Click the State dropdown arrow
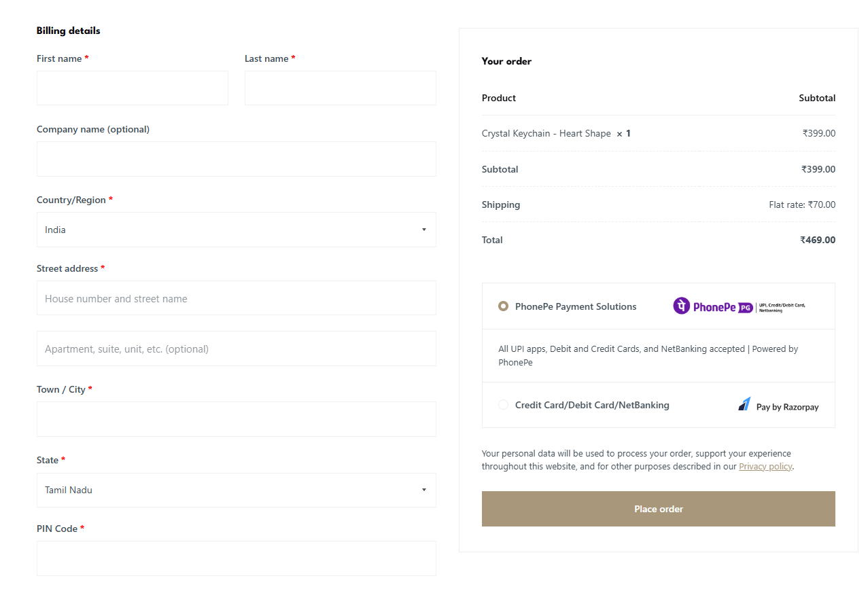The height and width of the screenshot is (589, 868). pyautogui.click(x=424, y=490)
